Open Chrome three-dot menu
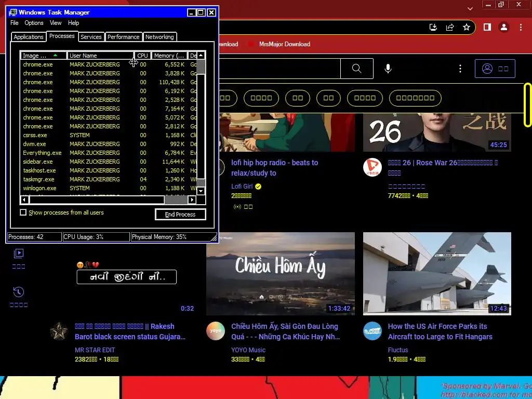The height and width of the screenshot is (399, 532). [x=521, y=27]
